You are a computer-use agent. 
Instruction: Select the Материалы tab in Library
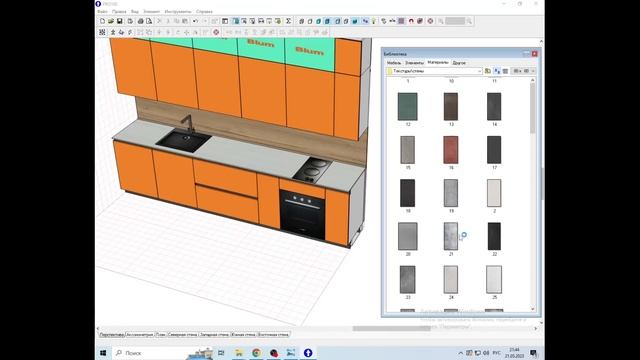click(x=438, y=62)
